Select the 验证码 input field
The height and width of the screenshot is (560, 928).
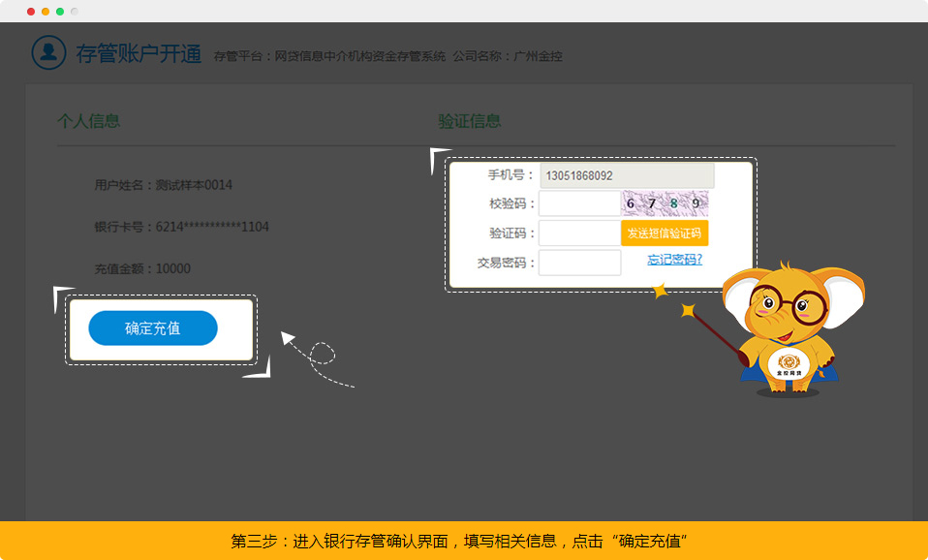(x=579, y=233)
